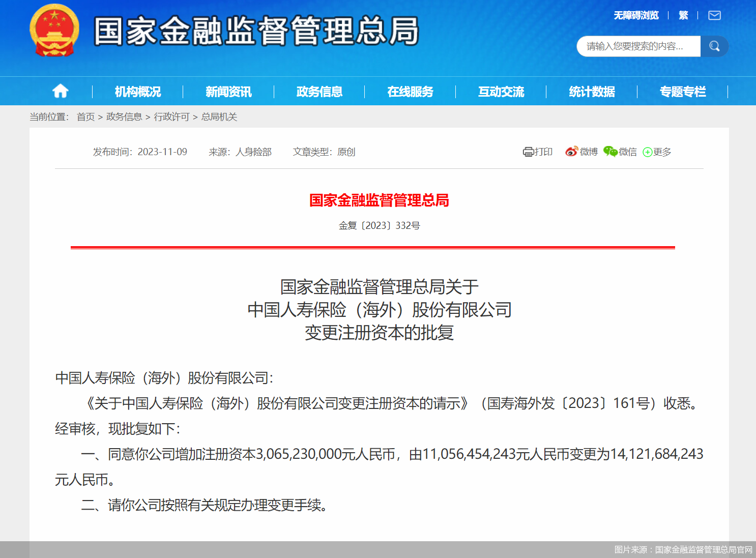
Task: Click the red 国家金融监督管理总局 heading
Action: (x=379, y=200)
